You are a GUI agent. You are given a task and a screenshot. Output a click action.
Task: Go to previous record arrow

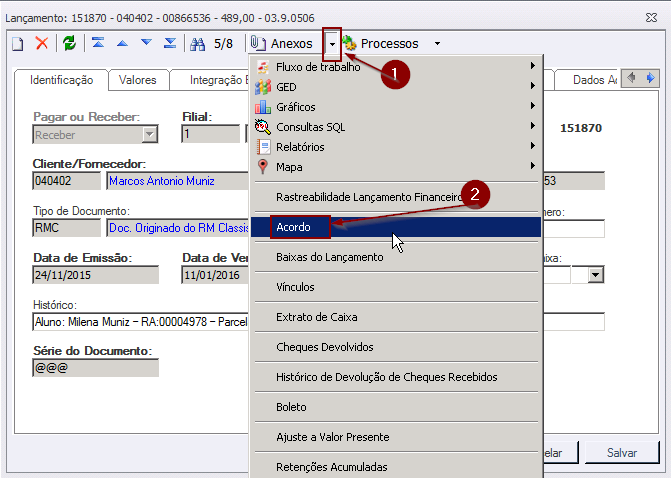(x=122, y=43)
